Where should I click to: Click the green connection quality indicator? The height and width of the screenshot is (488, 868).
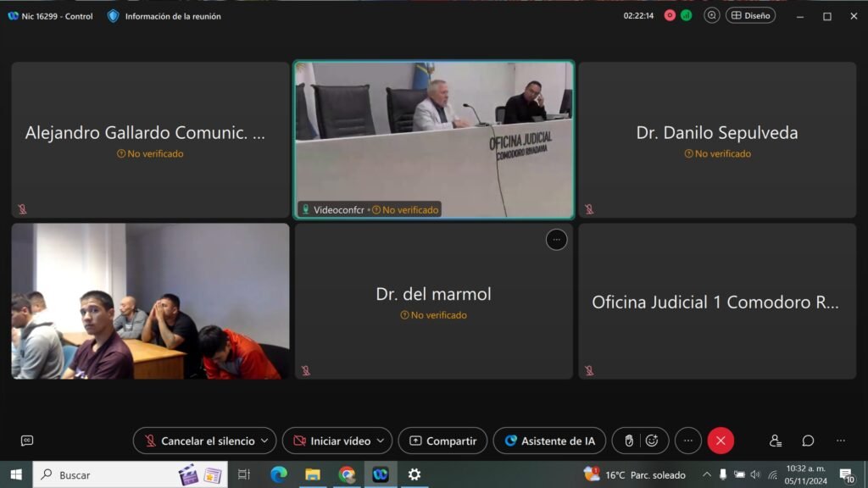click(x=686, y=15)
